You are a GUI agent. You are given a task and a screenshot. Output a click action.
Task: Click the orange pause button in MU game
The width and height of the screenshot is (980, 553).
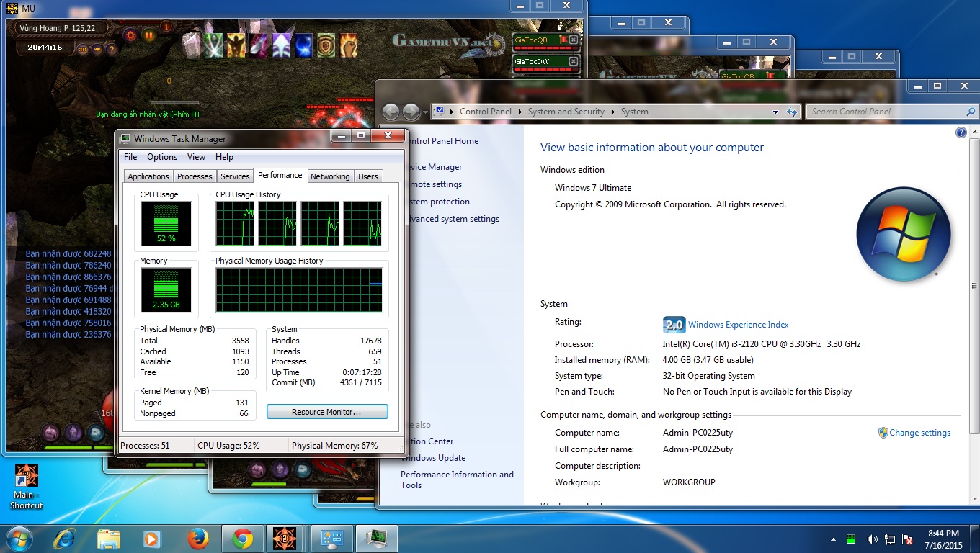point(149,34)
